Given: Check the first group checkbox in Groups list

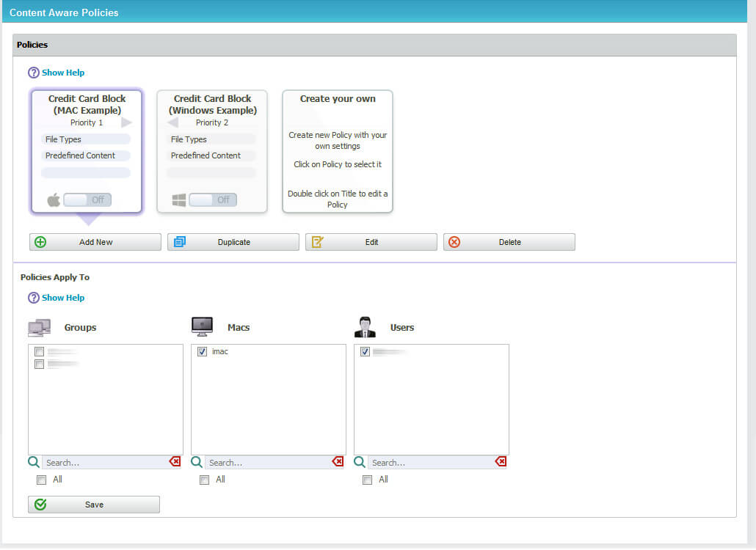Looking at the screenshot, I should [x=39, y=352].
